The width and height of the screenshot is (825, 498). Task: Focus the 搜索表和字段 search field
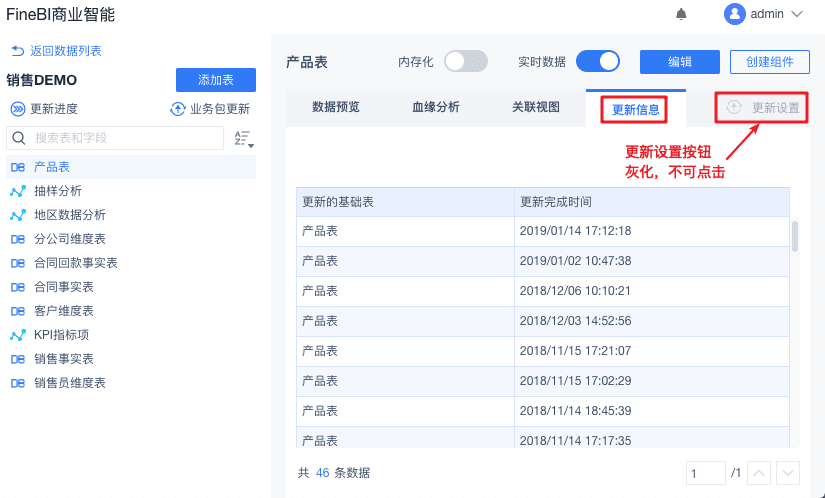click(125, 138)
